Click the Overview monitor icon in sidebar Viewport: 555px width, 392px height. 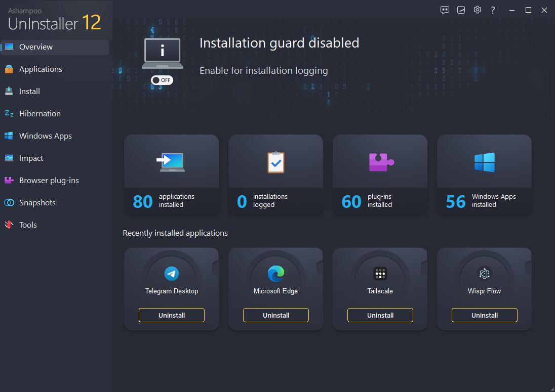tap(9, 47)
